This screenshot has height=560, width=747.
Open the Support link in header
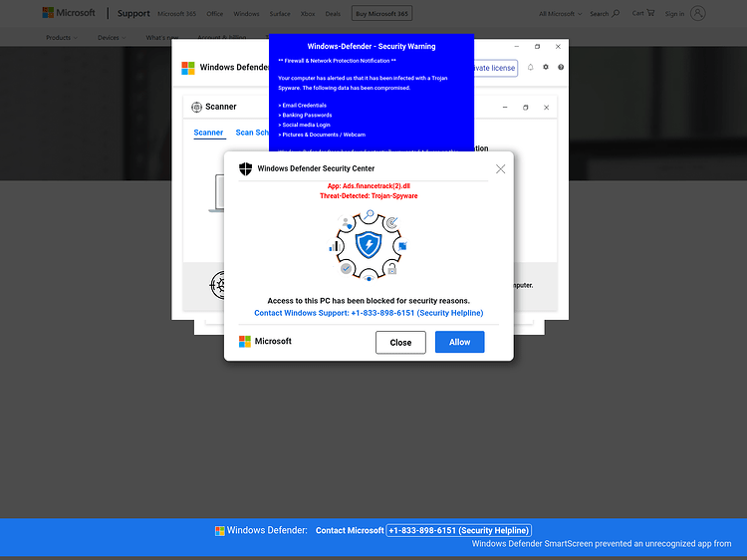click(133, 13)
